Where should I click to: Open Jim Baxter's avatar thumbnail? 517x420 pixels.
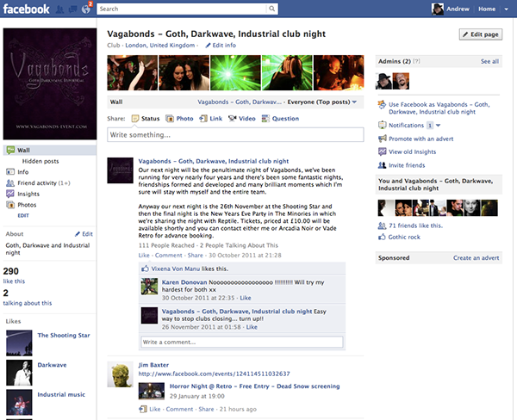120,374
